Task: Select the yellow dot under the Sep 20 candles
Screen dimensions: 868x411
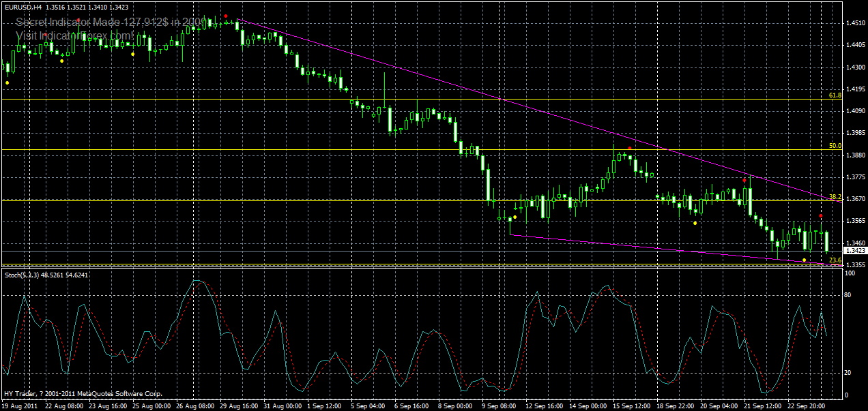Action: pyautogui.click(x=695, y=223)
